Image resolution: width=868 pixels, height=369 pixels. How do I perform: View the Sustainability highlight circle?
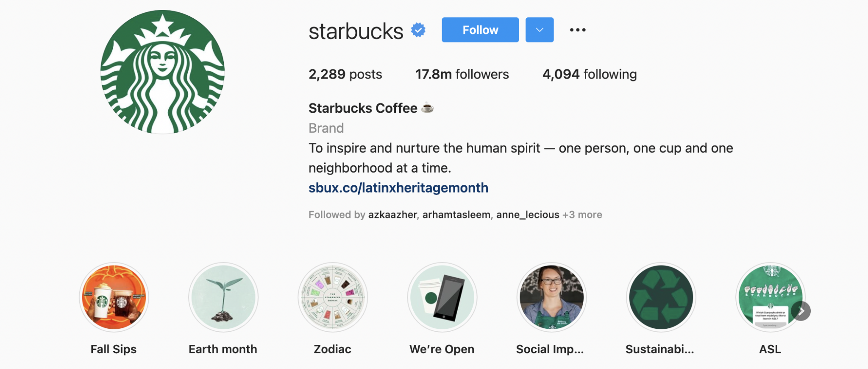point(661,297)
